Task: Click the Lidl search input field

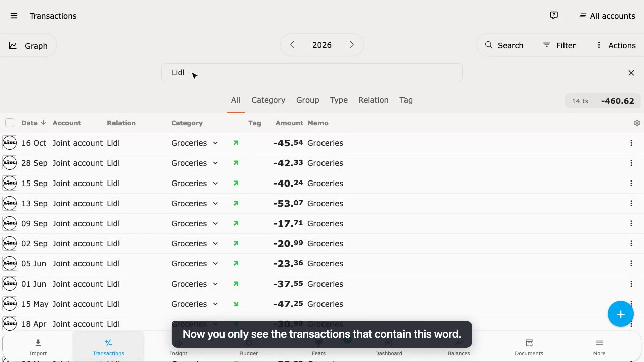Action: coord(312,72)
